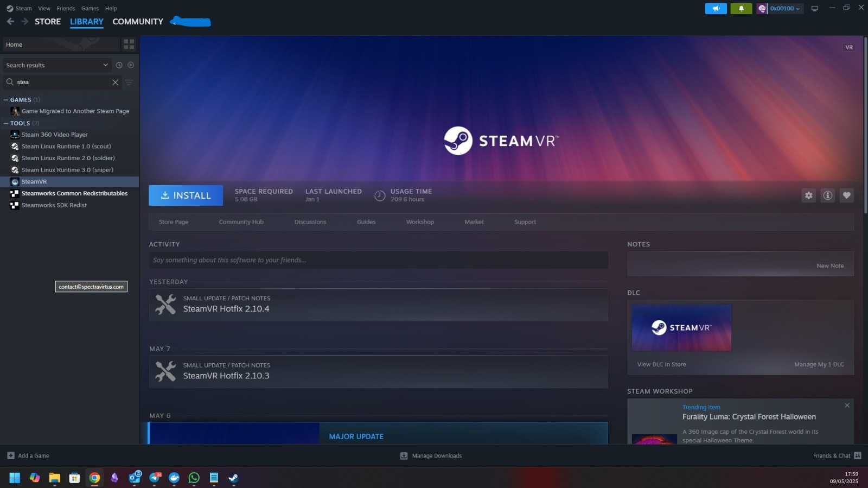Open advanced filter options beside search
This screenshot has width=868, height=488.
pyautogui.click(x=129, y=83)
